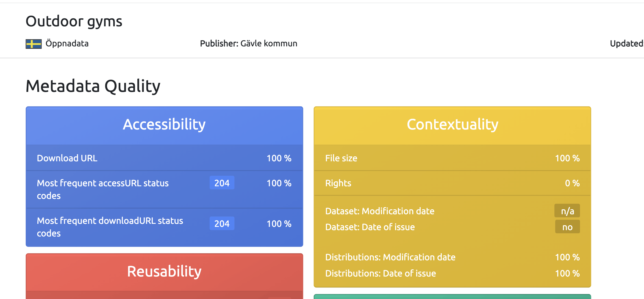
Task: Click the Updated label at right edge
Action: coord(626,43)
